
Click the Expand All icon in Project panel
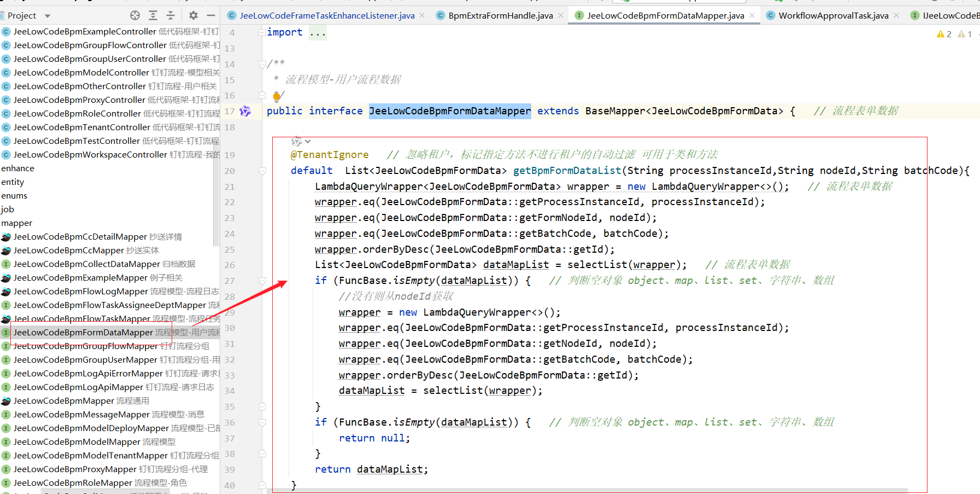pyautogui.click(x=153, y=15)
